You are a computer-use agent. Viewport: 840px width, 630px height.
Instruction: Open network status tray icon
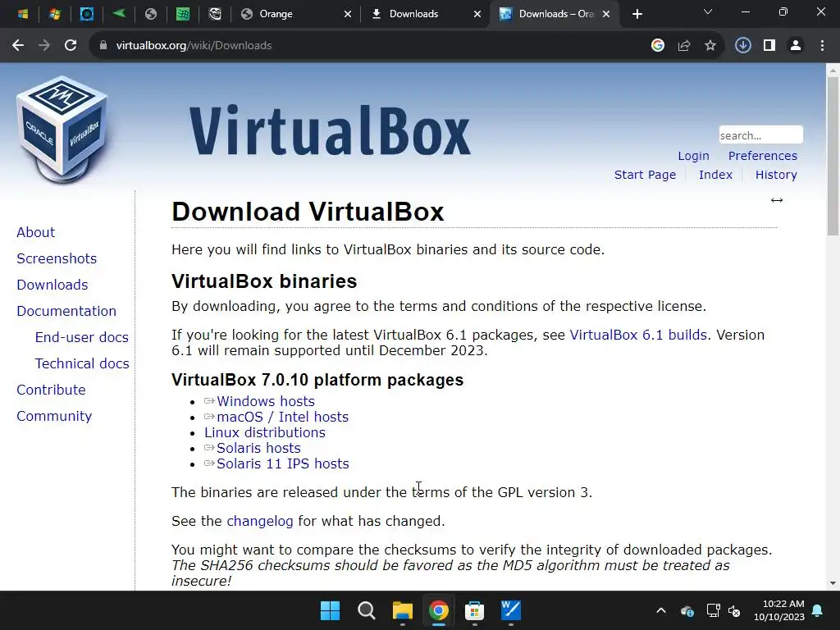(x=713, y=610)
